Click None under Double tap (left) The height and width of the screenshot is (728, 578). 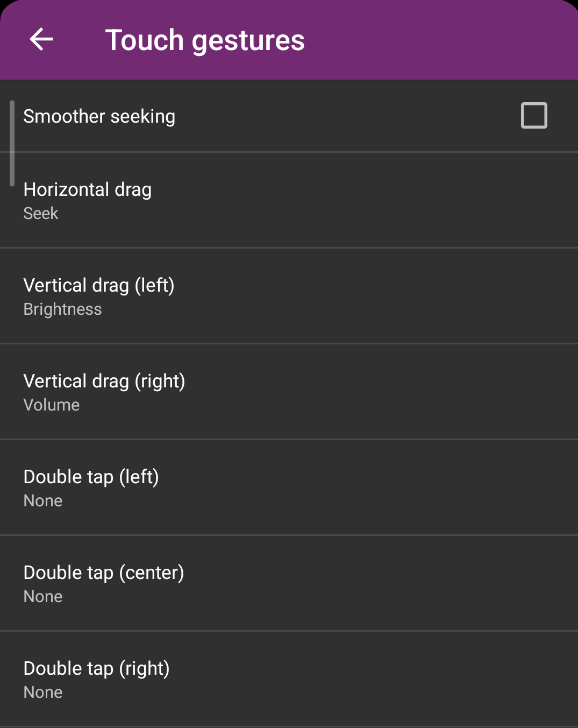pyautogui.click(x=42, y=500)
